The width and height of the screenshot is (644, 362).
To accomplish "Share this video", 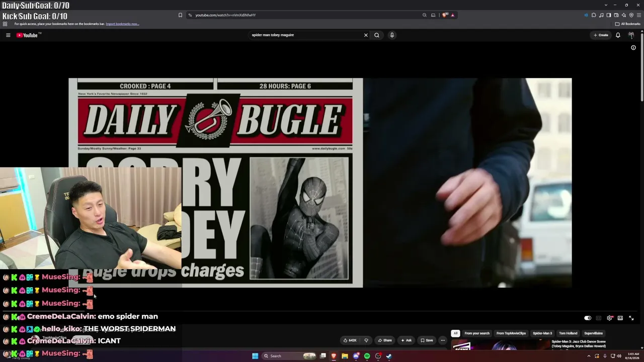I will point(385,340).
